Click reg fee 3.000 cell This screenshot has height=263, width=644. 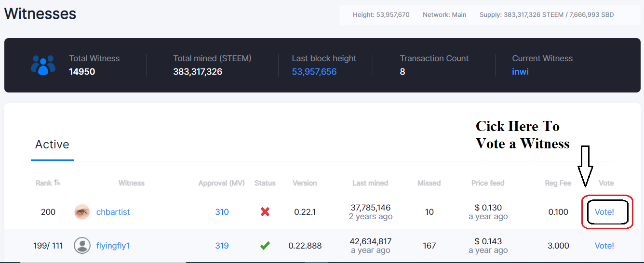(558, 246)
